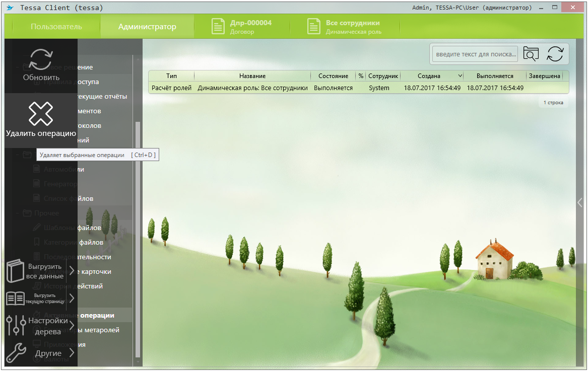588x371 pixels.
Task: Click the Обновить refresh icon in left menu
Action: point(41,59)
